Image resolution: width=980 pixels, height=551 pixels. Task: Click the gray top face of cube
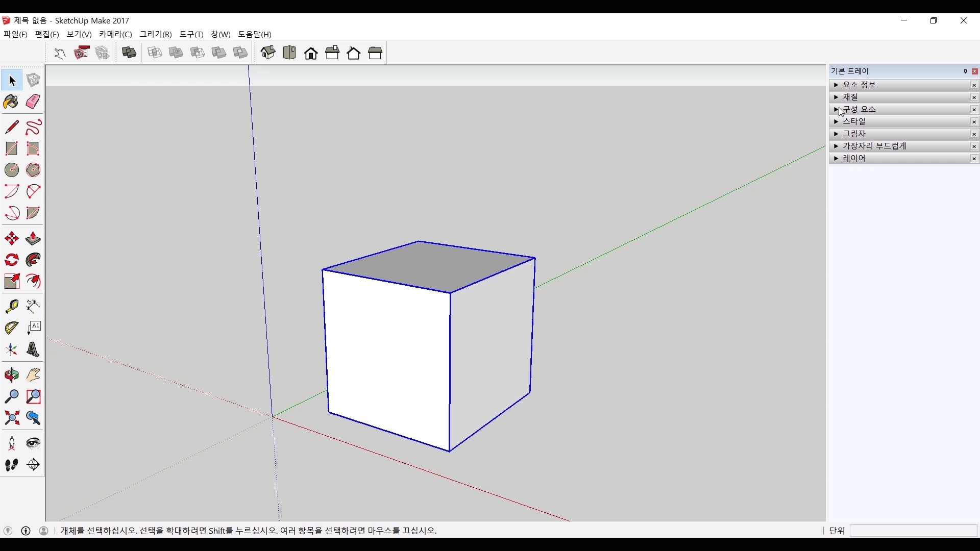(429, 266)
